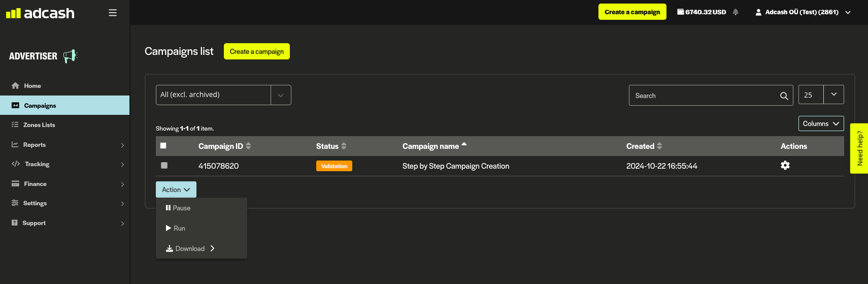Image resolution: width=868 pixels, height=284 pixels.
Task: Click the search magnifier icon
Action: tap(784, 96)
